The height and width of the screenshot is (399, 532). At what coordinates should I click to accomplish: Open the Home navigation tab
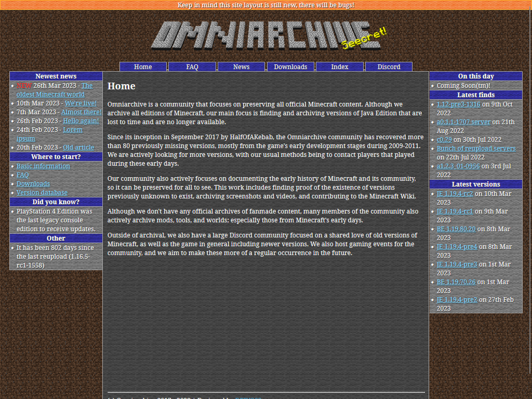click(x=143, y=66)
